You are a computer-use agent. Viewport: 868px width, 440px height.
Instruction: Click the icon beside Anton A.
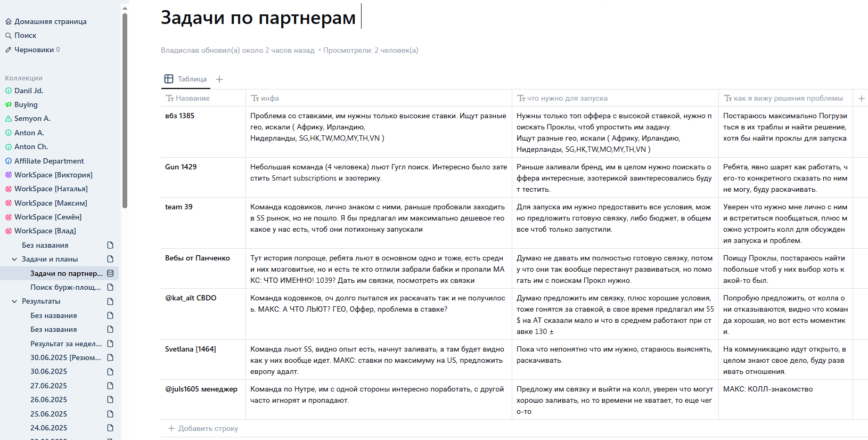9,133
